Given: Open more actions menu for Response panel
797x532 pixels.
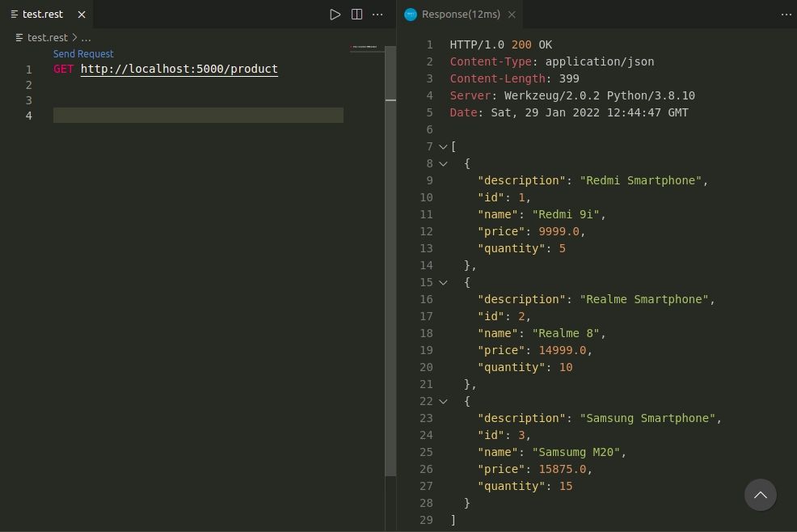Looking at the screenshot, I should tap(786, 15).
